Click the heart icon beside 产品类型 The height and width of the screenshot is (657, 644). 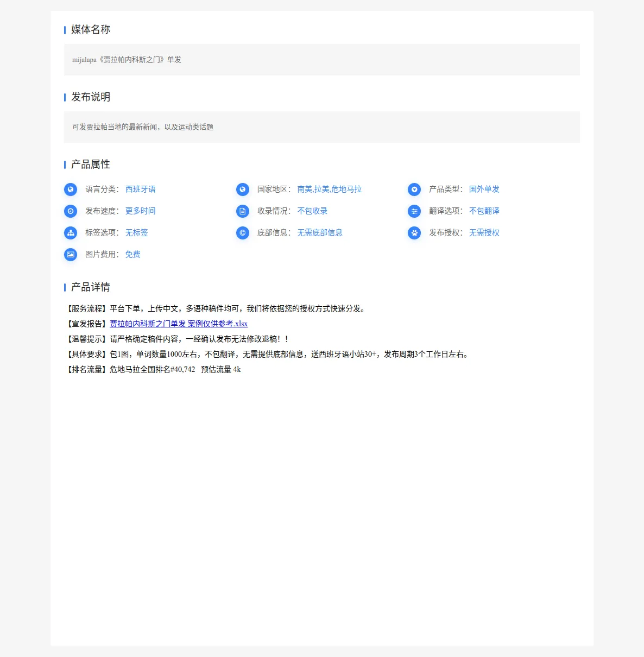pos(414,189)
